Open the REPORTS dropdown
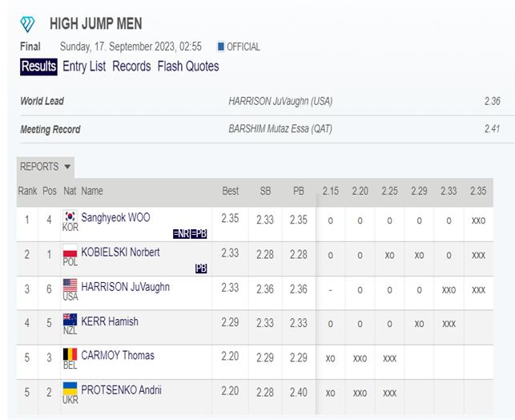Viewport: 515px width, 420px height. click(46, 167)
